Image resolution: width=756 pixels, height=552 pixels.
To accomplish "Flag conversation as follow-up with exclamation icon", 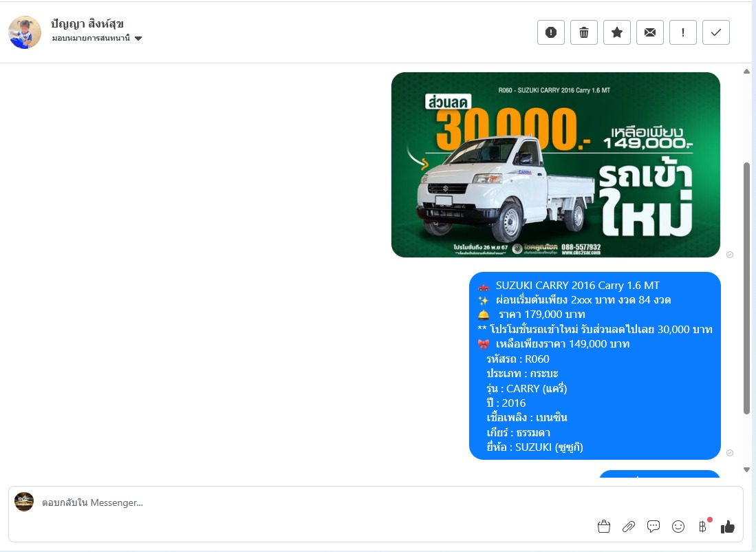I will (x=682, y=32).
